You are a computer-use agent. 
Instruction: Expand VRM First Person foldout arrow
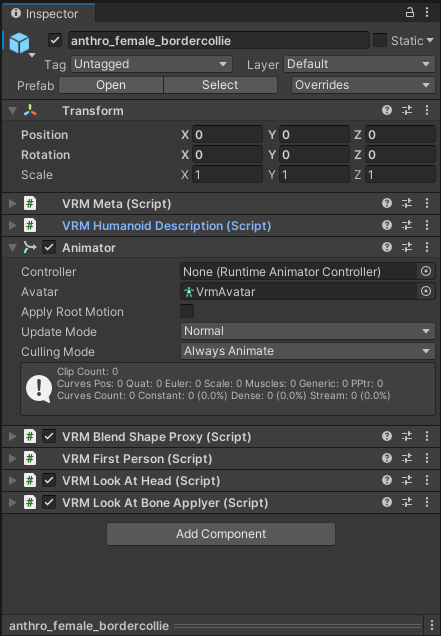click(x=13, y=458)
